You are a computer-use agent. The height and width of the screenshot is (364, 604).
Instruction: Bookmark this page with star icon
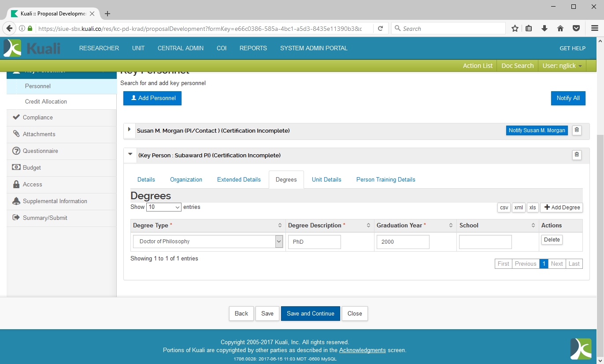(x=515, y=29)
